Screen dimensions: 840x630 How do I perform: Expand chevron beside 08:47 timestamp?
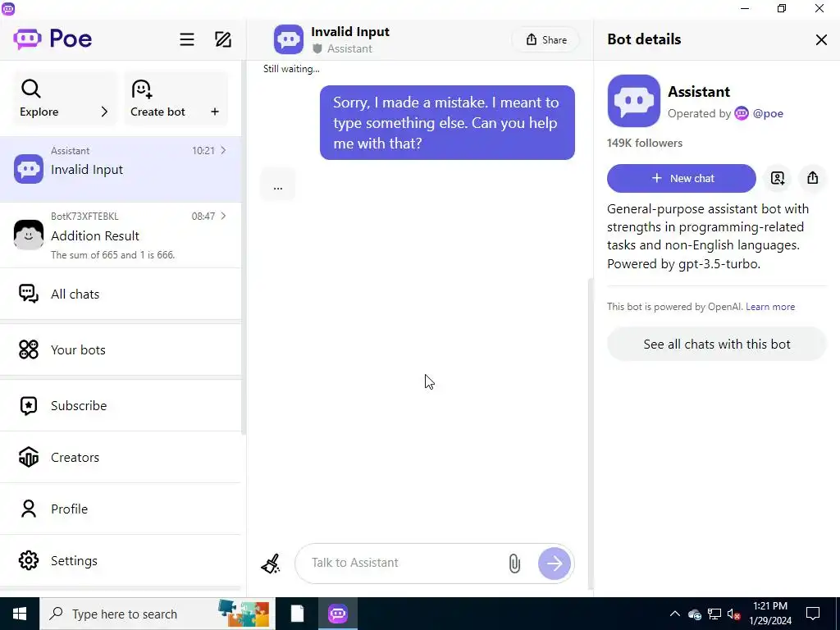223,216
